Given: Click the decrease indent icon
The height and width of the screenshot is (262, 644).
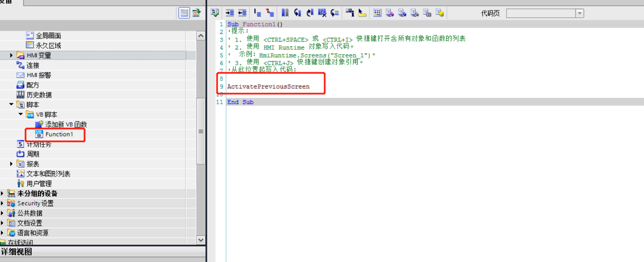Looking at the screenshot, I should pos(242,13).
